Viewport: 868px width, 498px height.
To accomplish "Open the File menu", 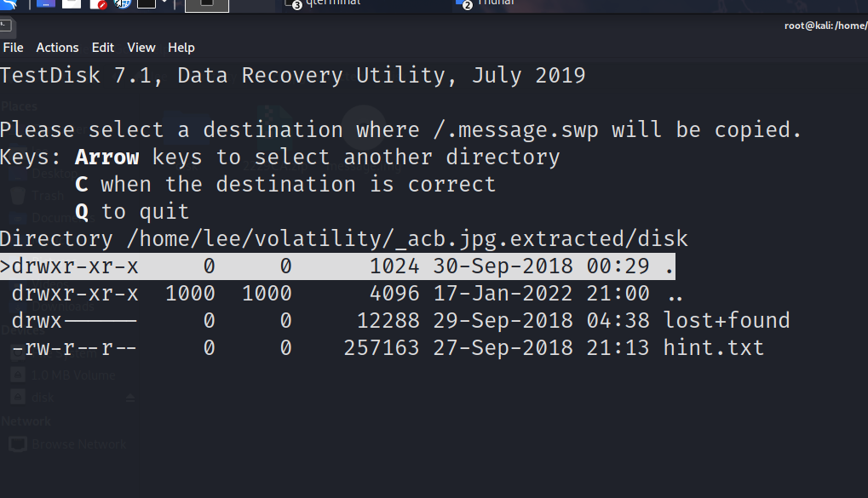I will (x=13, y=48).
